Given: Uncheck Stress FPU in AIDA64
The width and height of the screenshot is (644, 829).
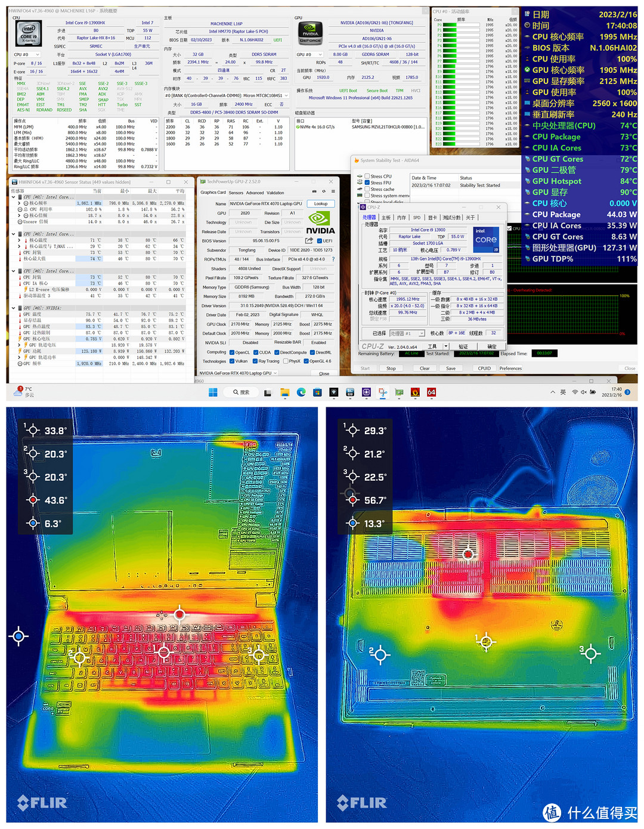Looking at the screenshot, I should click(367, 182).
